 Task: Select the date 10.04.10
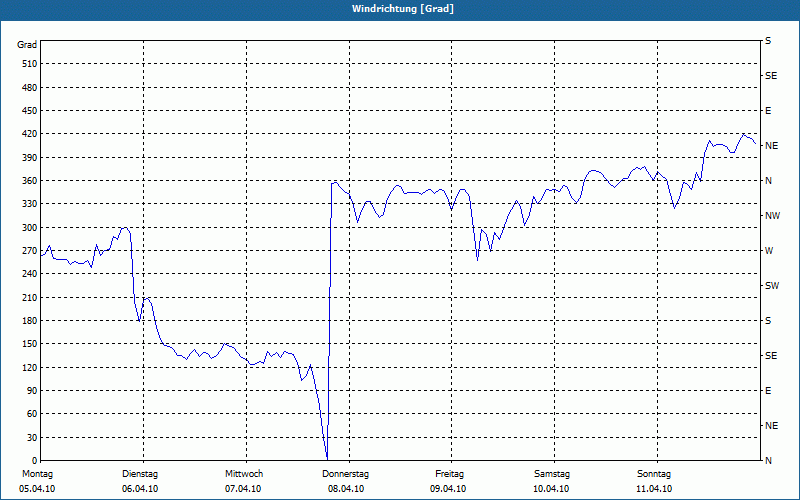tap(551, 489)
